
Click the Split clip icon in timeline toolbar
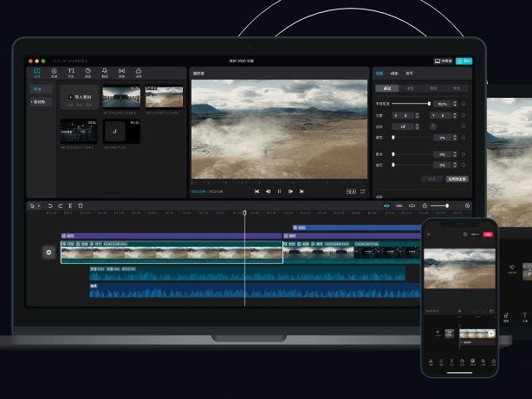point(70,206)
